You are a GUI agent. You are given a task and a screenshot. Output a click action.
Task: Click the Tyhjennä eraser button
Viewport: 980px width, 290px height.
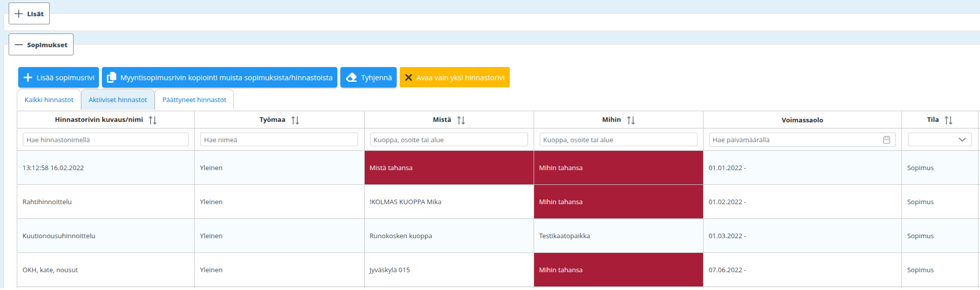[x=368, y=78]
